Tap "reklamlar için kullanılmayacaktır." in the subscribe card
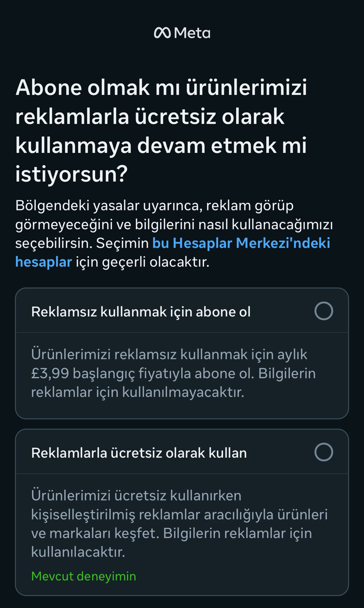 point(137,392)
